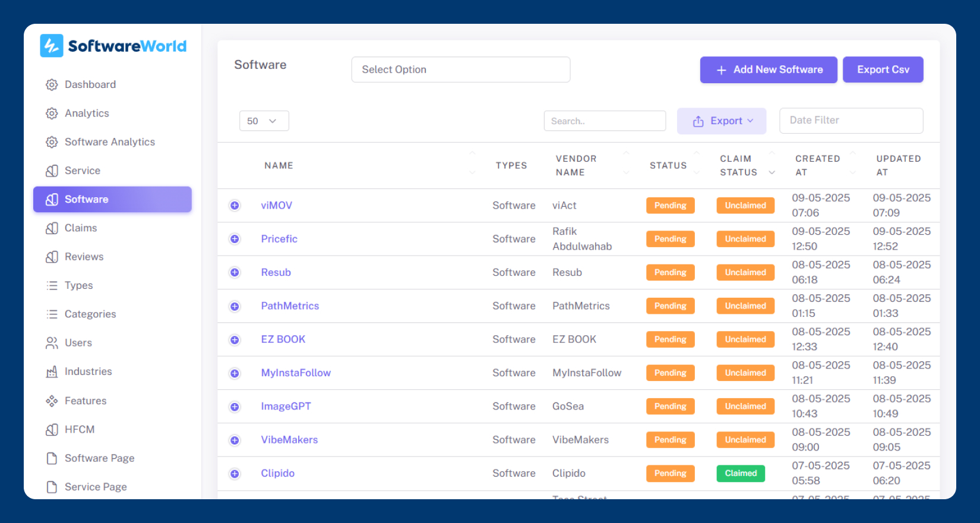980x523 pixels.
Task: Open the Export dropdown menu
Action: (x=722, y=121)
